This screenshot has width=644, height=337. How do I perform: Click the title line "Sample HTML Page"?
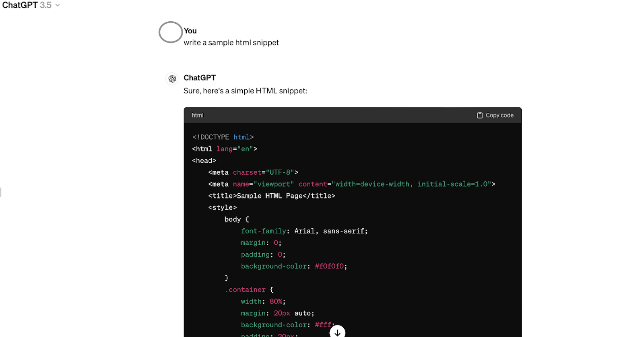point(272,196)
